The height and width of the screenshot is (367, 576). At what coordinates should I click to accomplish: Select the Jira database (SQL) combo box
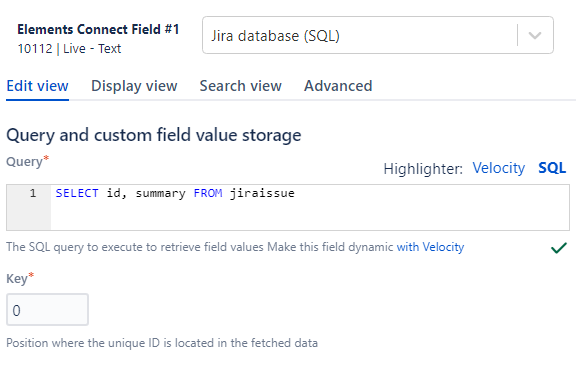[x=378, y=35]
